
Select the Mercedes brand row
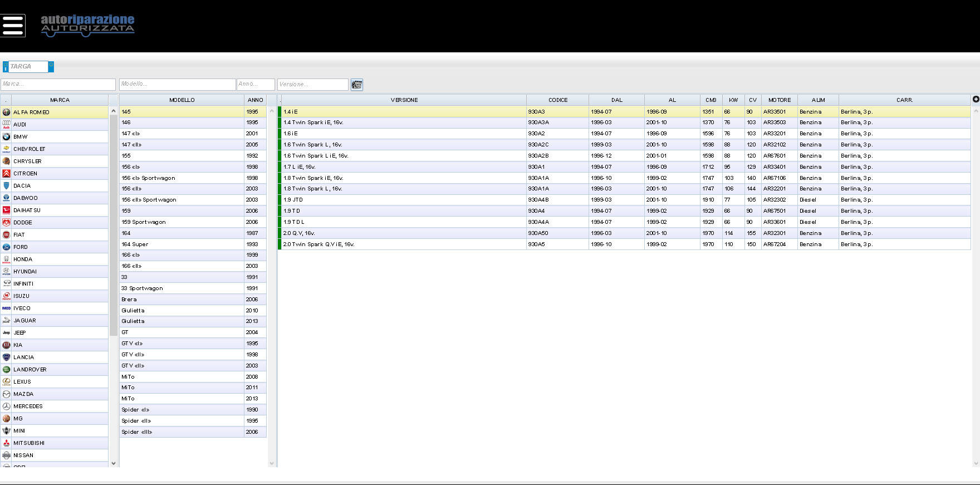click(x=55, y=406)
